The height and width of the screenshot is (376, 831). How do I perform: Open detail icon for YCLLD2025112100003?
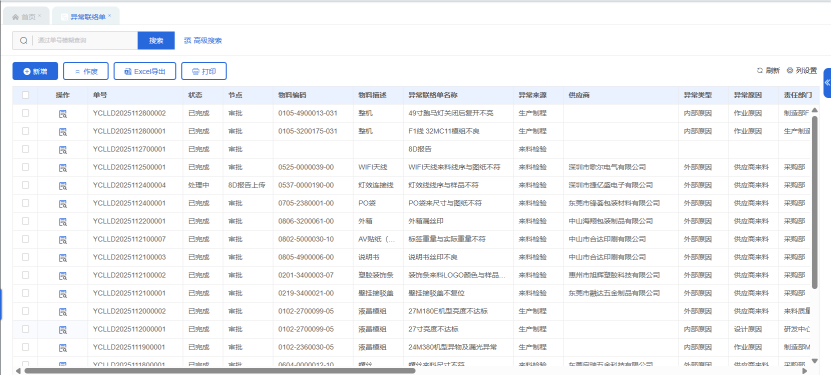63,258
